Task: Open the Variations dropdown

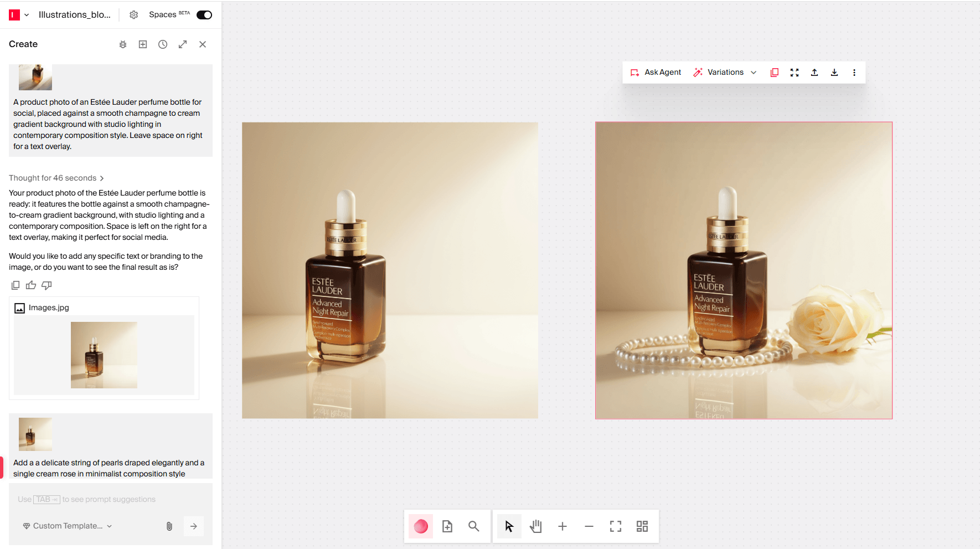Action: [725, 72]
